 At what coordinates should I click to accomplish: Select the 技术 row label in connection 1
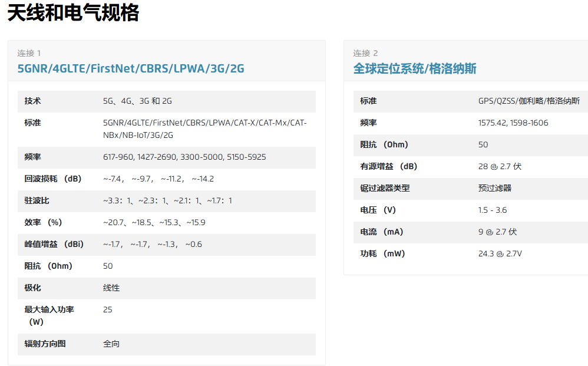coord(32,101)
